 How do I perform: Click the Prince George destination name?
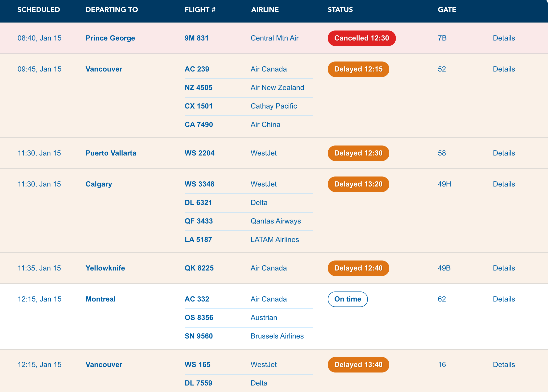110,38
